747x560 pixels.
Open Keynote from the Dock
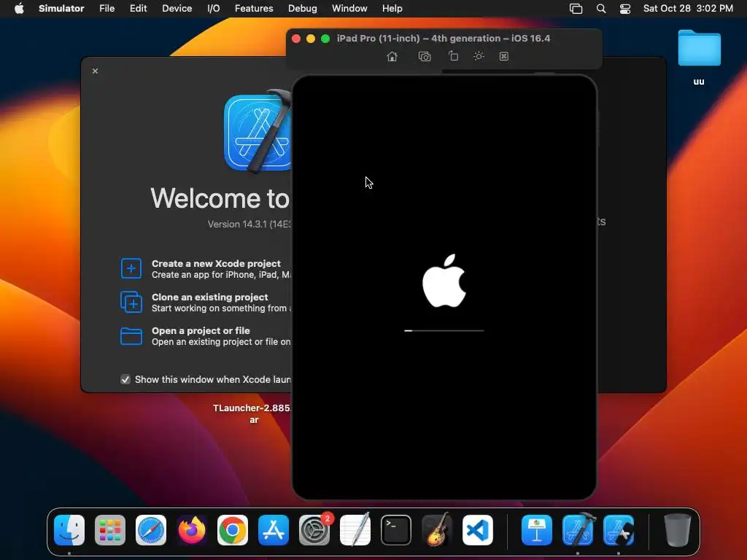coord(537,530)
